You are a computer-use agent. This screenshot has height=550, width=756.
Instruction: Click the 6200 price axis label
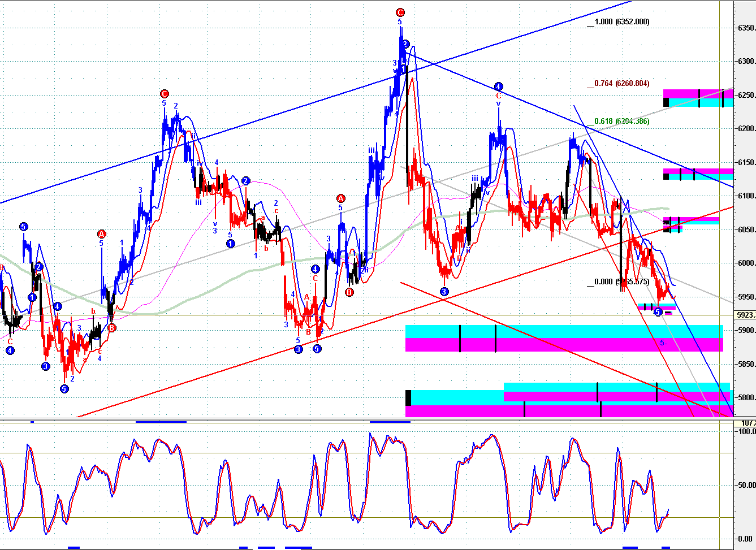(746, 129)
